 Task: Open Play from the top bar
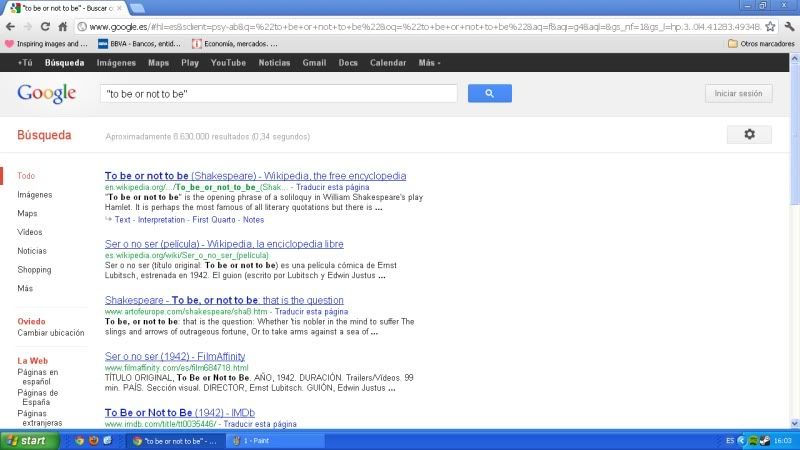190,63
